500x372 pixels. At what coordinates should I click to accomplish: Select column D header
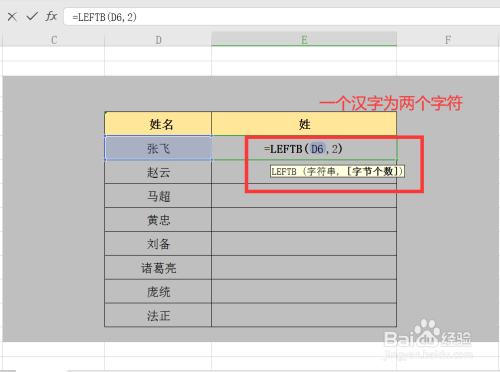[x=158, y=40]
